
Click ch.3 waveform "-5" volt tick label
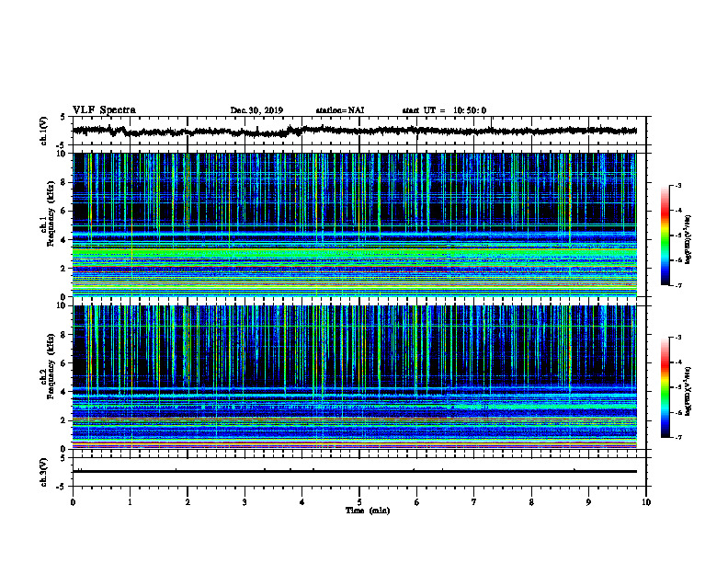click(62, 487)
